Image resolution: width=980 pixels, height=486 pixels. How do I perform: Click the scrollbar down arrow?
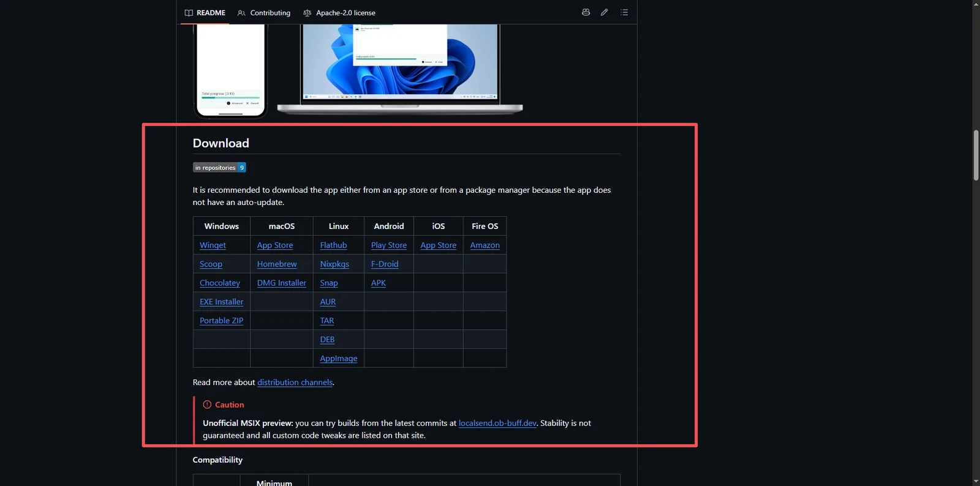point(976,482)
